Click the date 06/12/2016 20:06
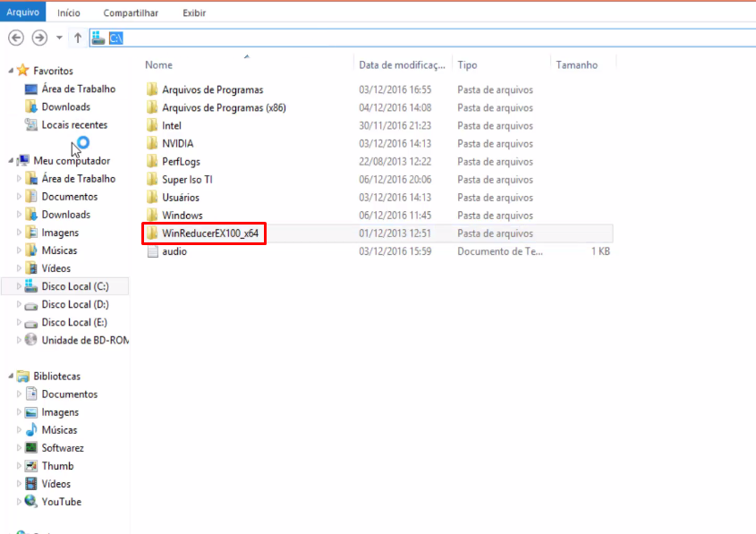Viewport: 756px width, 534px height. (395, 179)
